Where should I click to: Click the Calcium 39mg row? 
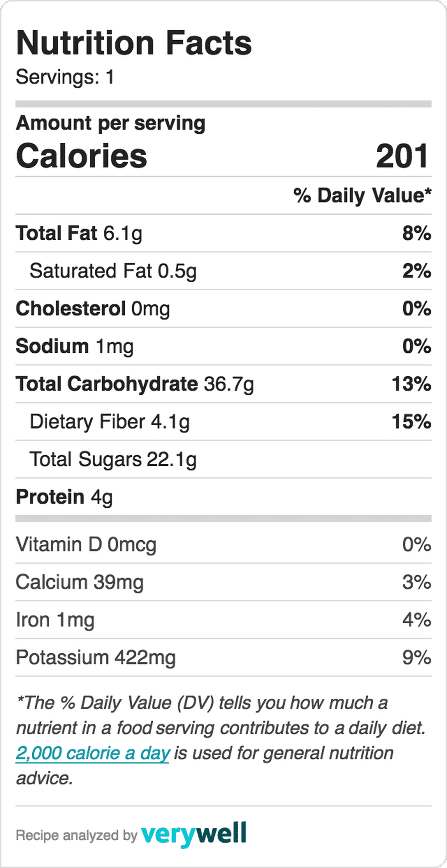(223, 582)
